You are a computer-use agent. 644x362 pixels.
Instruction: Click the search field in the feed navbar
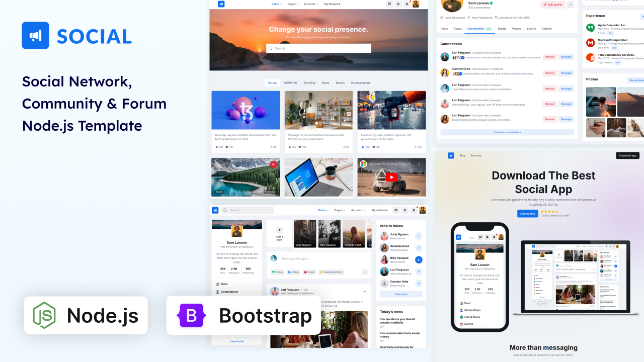[248, 210]
